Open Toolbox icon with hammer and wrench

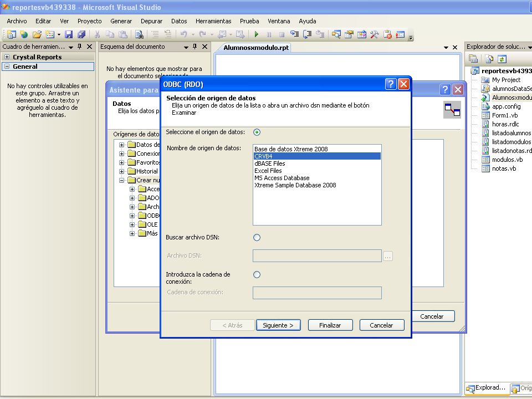click(x=375, y=34)
